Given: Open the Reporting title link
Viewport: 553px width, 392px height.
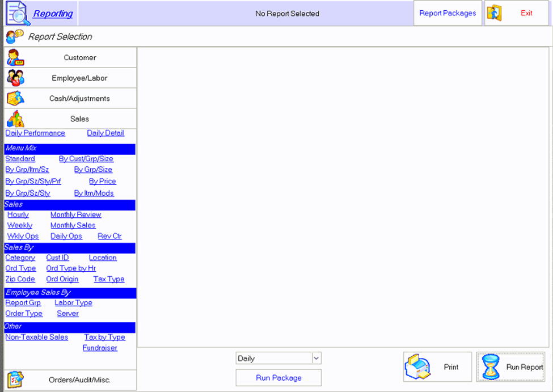Looking at the screenshot, I should pyautogui.click(x=53, y=14).
